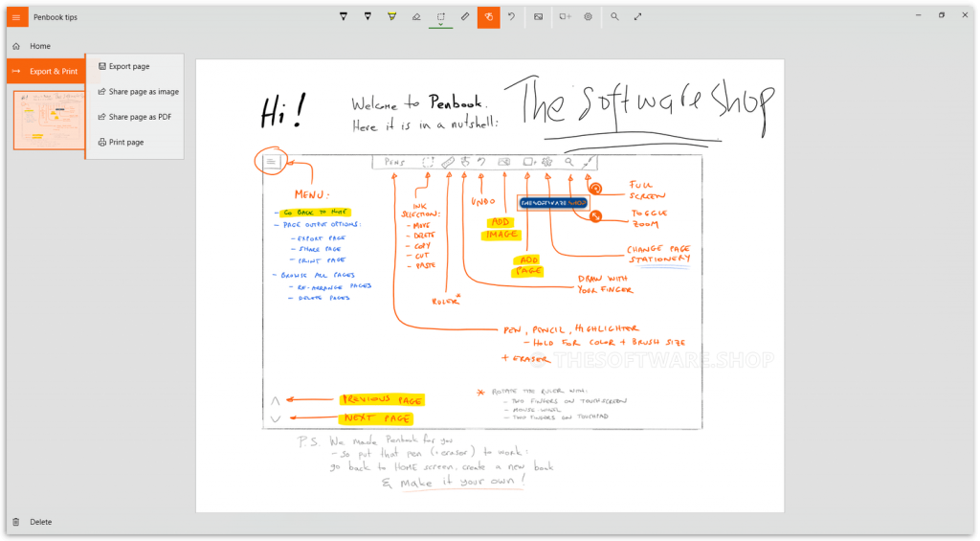This screenshot has width=980, height=541.
Task: Add a new page
Action: (x=565, y=17)
